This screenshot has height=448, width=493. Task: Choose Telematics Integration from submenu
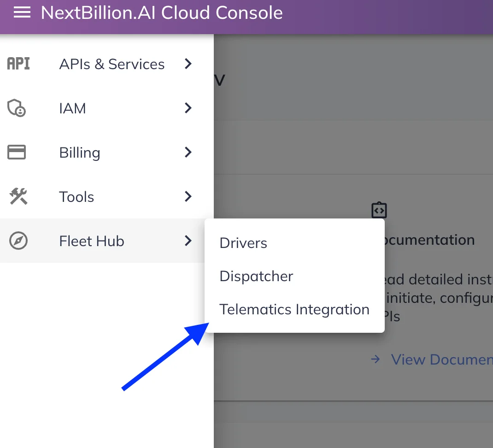tap(294, 309)
